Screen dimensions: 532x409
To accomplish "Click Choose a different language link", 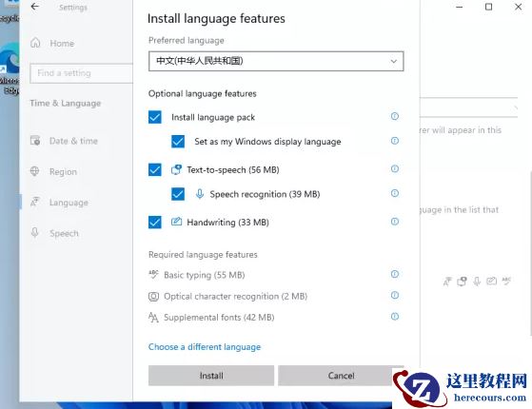I will pos(205,347).
